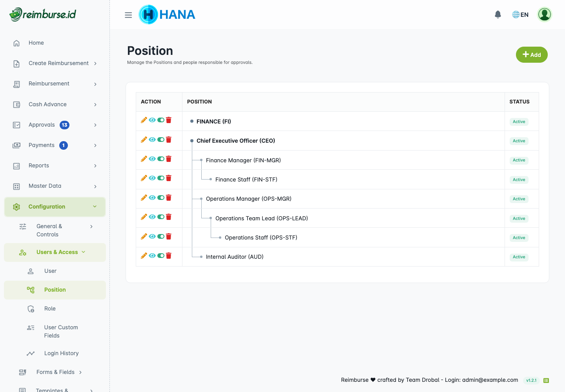The width and height of the screenshot is (565, 392).
Task: Open the EN language selector
Action: [520, 15]
